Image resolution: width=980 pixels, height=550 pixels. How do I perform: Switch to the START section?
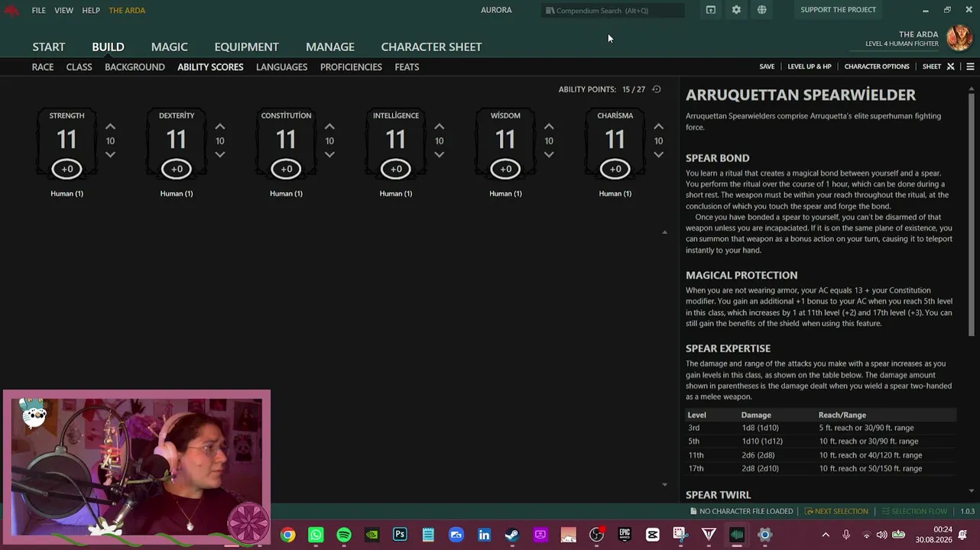tap(49, 47)
